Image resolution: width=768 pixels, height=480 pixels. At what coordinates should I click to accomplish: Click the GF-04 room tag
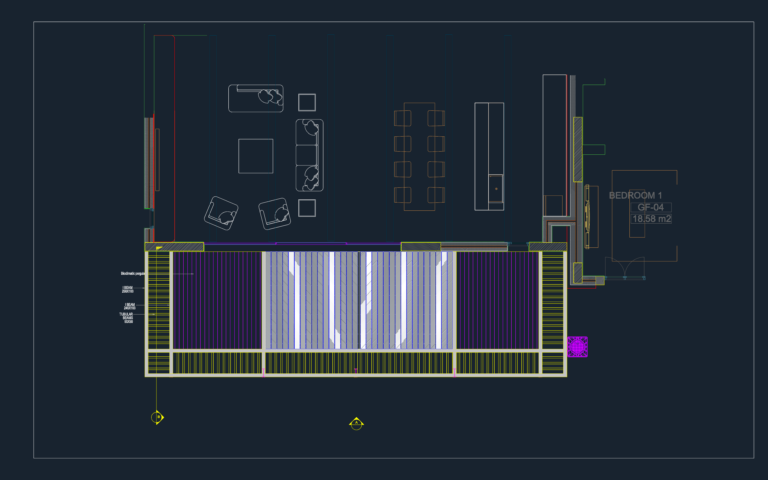click(650, 207)
